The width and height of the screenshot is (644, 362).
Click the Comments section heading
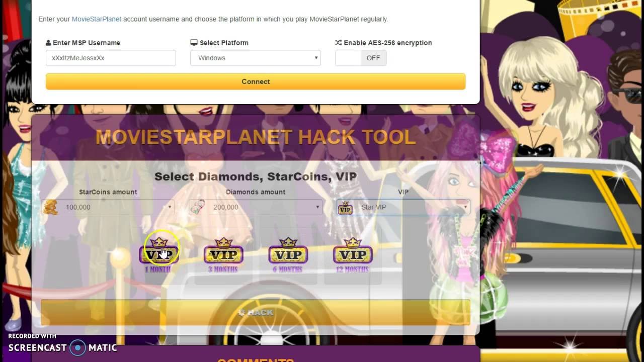256,359
